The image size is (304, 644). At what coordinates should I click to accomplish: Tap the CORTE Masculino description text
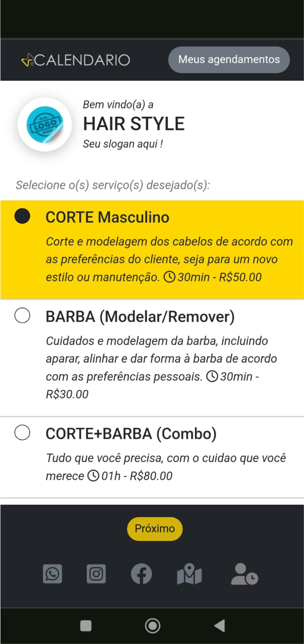click(x=169, y=260)
